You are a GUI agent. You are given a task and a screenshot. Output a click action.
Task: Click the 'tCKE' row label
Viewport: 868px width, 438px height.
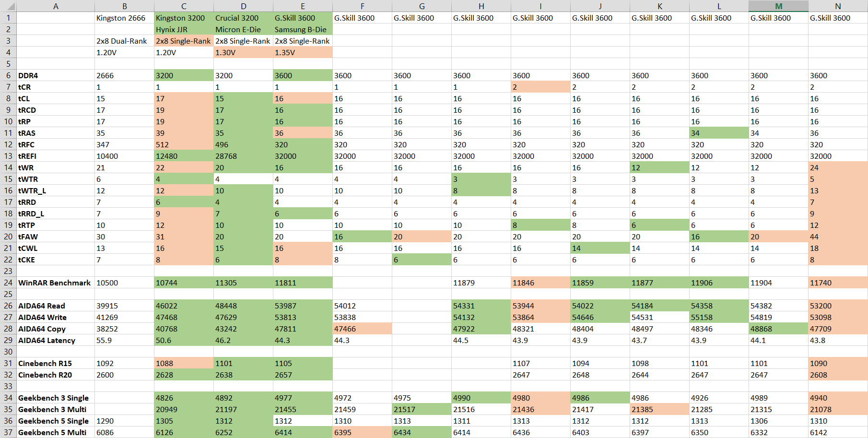point(56,260)
